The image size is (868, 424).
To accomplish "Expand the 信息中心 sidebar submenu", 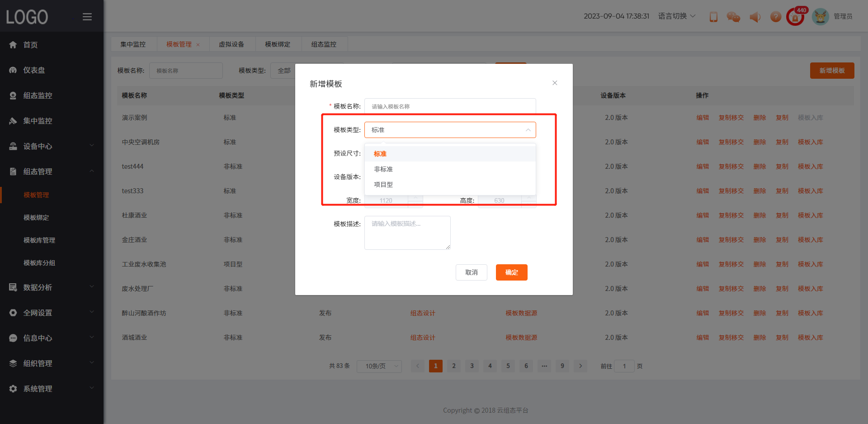I will point(92,338).
